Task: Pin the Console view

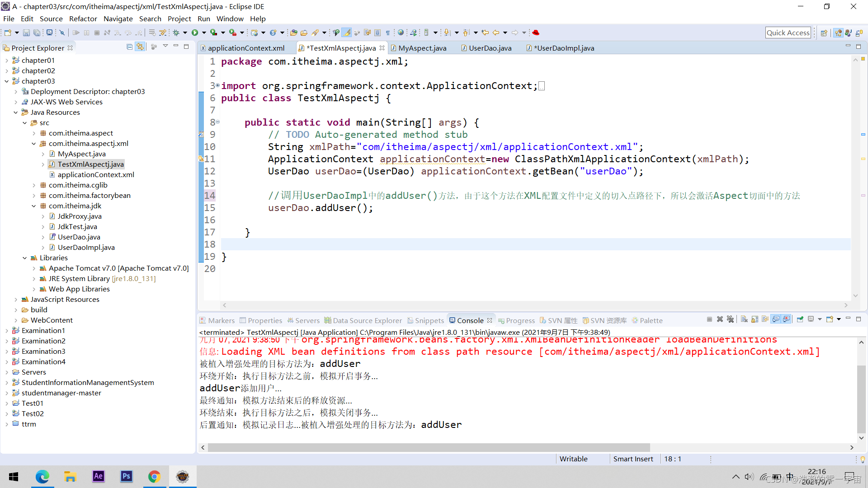Action: coord(800,319)
